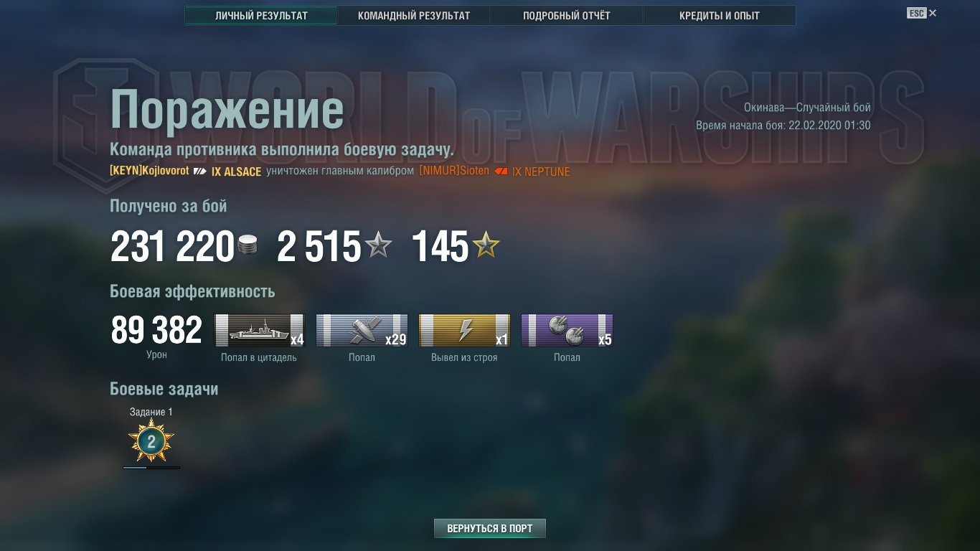The width and height of the screenshot is (980, 551).
Task: Click the IX NEPTUNE ship name
Action: (x=541, y=172)
